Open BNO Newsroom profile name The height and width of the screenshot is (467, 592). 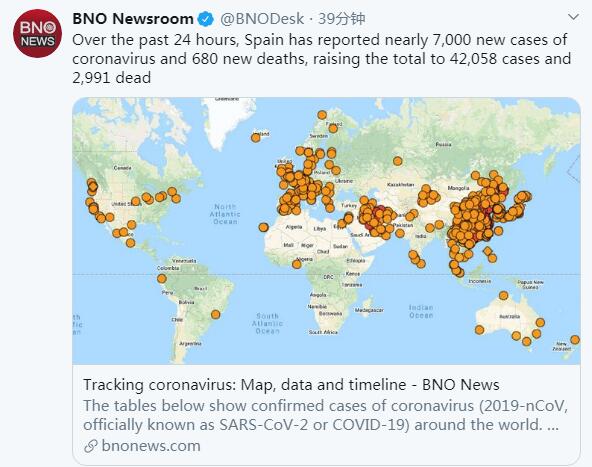point(133,18)
